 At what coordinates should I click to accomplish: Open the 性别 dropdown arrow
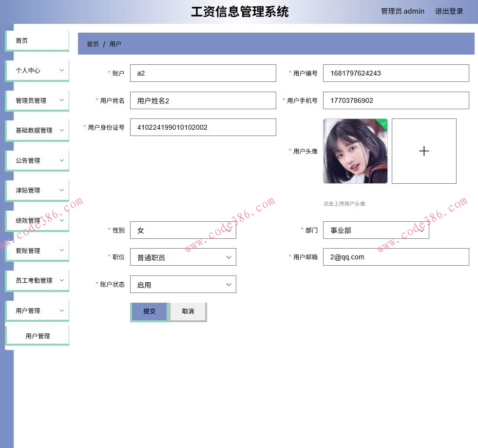click(229, 230)
